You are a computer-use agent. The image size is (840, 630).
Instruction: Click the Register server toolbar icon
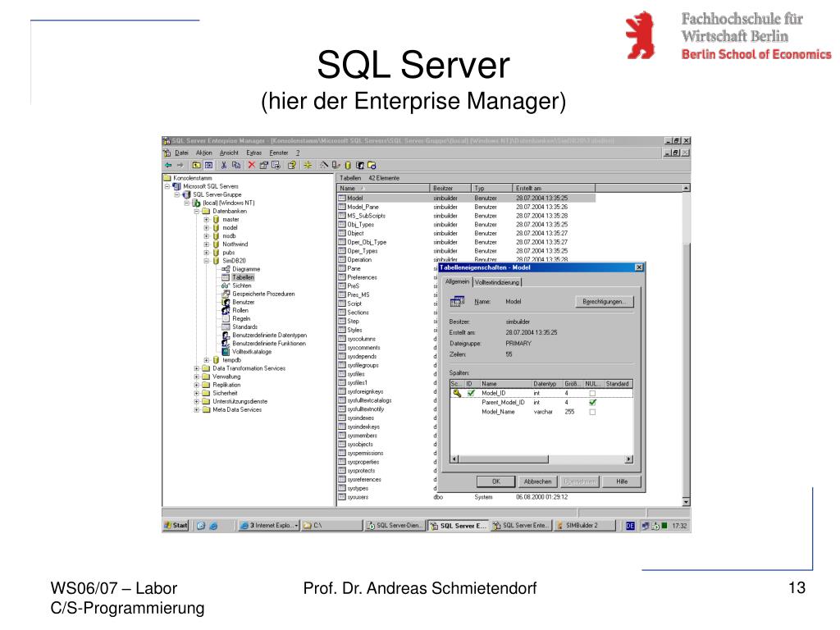click(336, 165)
